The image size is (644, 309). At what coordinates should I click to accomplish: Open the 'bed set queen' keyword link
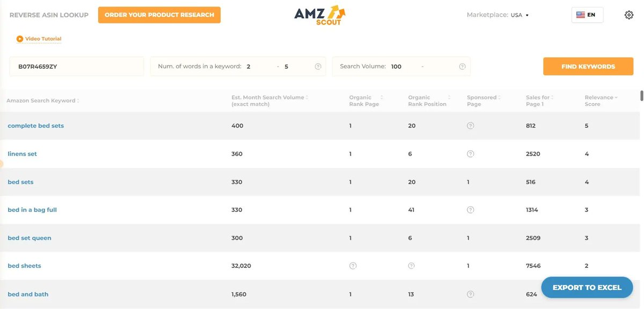point(30,238)
